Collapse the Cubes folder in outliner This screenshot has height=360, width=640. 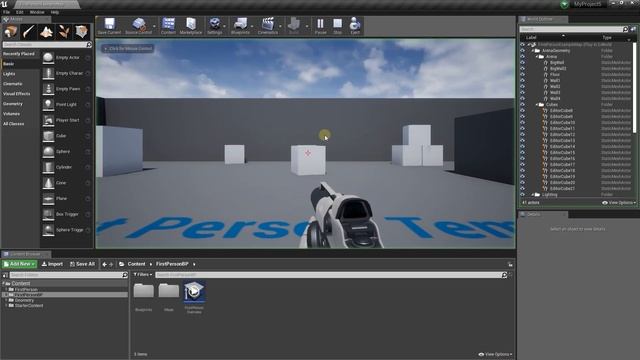point(537,104)
